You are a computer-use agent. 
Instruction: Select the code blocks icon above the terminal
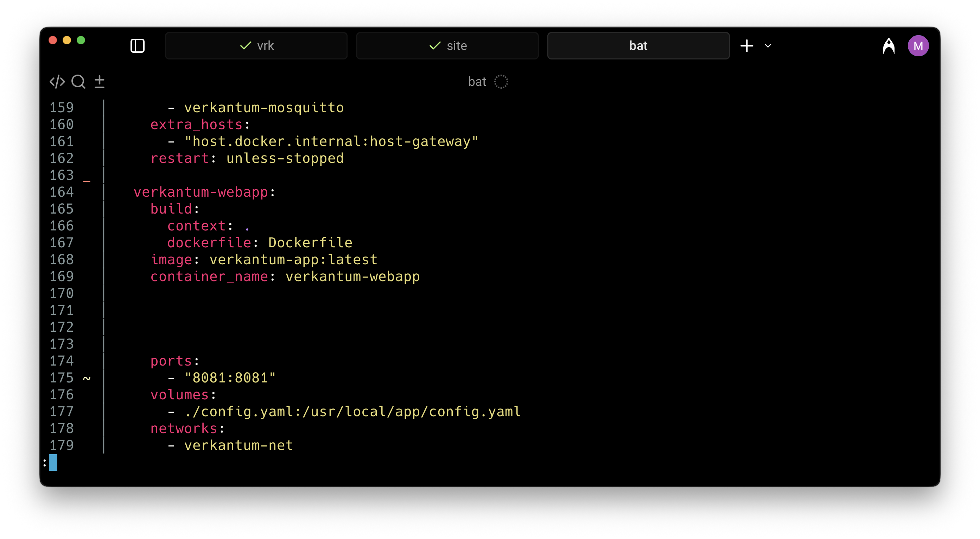click(57, 81)
